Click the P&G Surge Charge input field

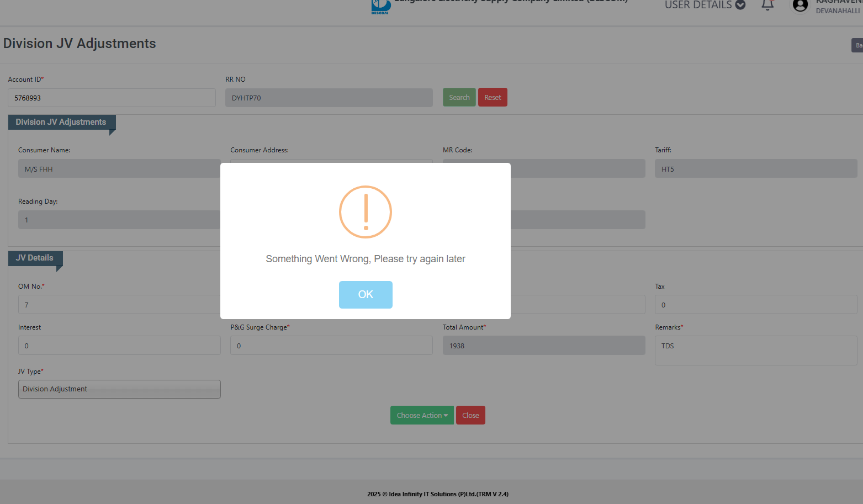[x=331, y=346]
